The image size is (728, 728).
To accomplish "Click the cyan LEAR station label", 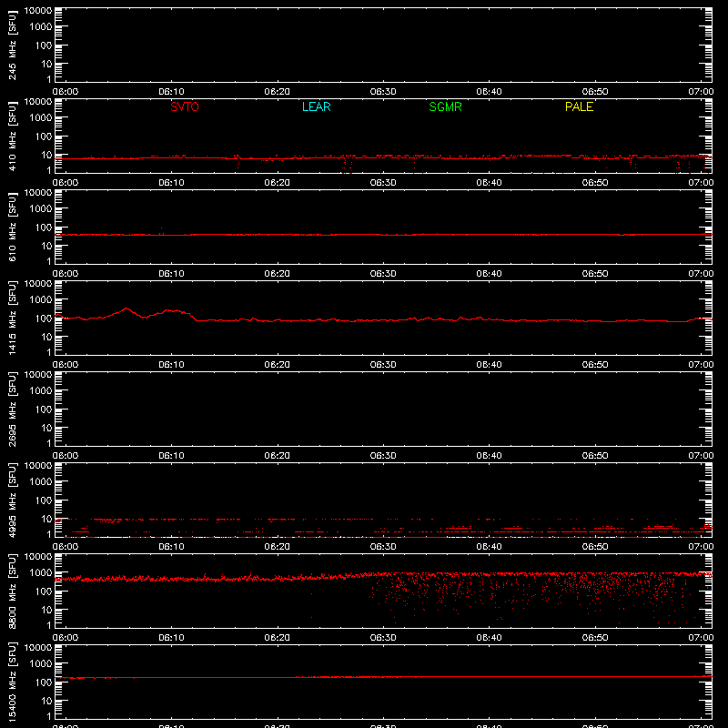I will [316, 106].
